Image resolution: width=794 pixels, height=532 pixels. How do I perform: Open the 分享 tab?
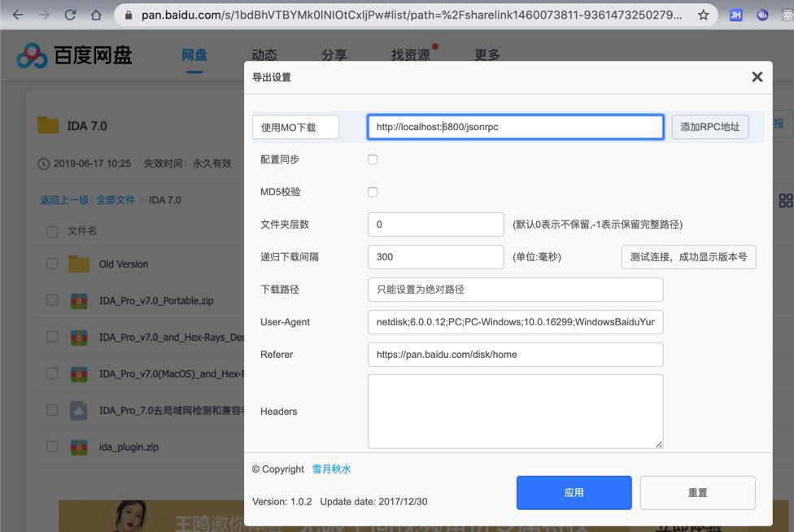coord(334,55)
